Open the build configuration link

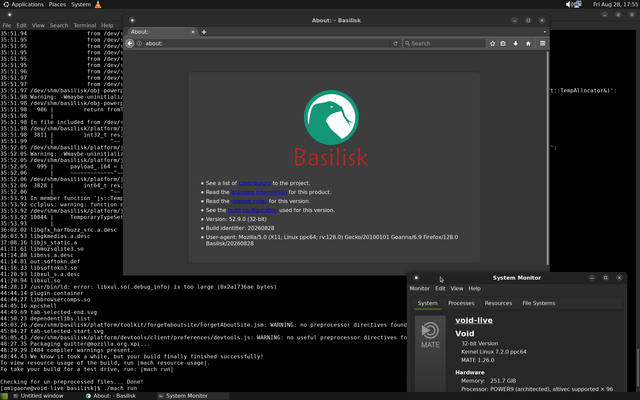(253, 210)
